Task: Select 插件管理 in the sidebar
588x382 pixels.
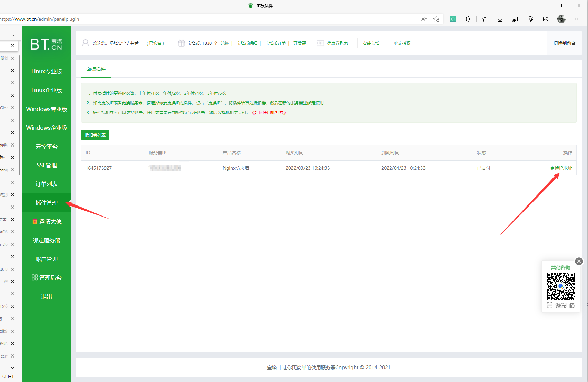Action: click(47, 203)
